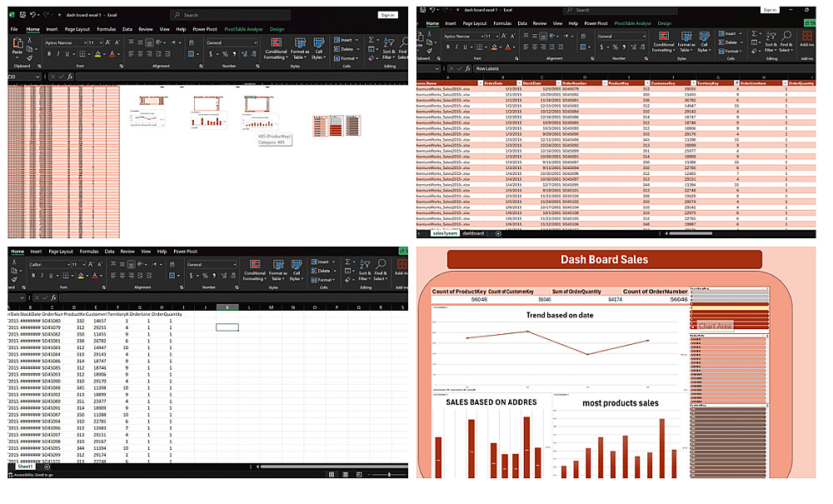Toggle Bold in the top-left Excel window
The height and width of the screenshot is (504, 833).
[x=49, y=53]
